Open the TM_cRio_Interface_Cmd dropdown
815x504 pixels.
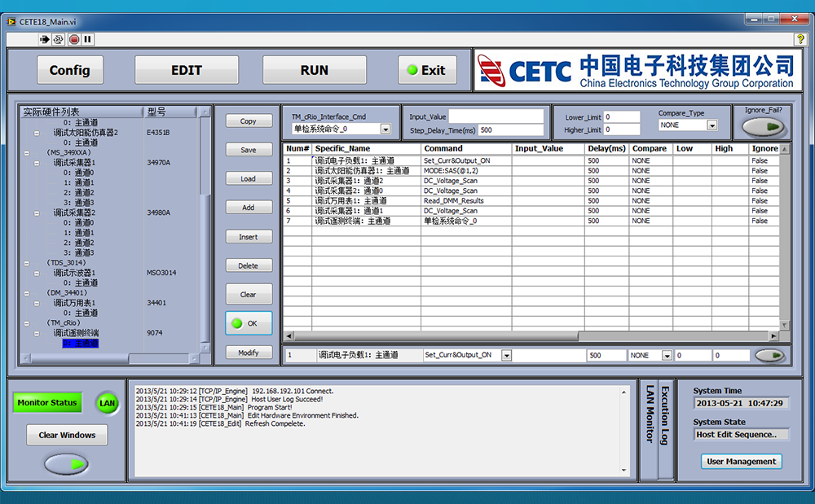tap(385, 129)
